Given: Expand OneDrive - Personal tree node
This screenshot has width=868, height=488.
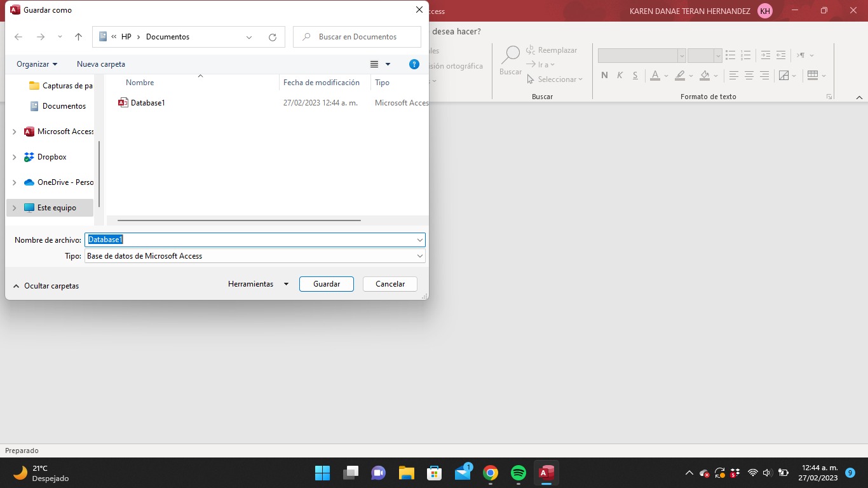Looking at the screenshot, I should pyautogui.click(x=15, y=182).
